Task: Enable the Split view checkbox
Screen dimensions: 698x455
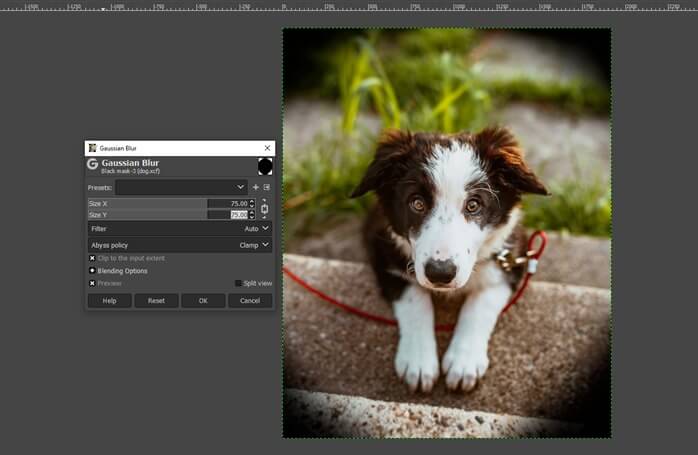Action: coord(238,283)
